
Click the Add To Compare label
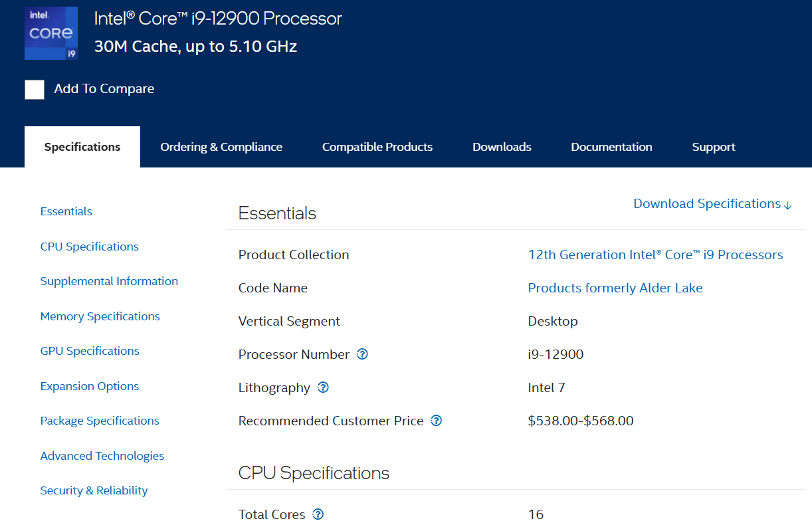[104, 88]
